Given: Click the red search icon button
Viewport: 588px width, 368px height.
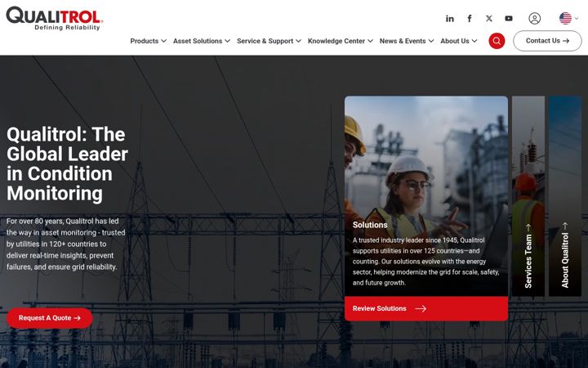Looking at the screenshot, I should (497, 41).
